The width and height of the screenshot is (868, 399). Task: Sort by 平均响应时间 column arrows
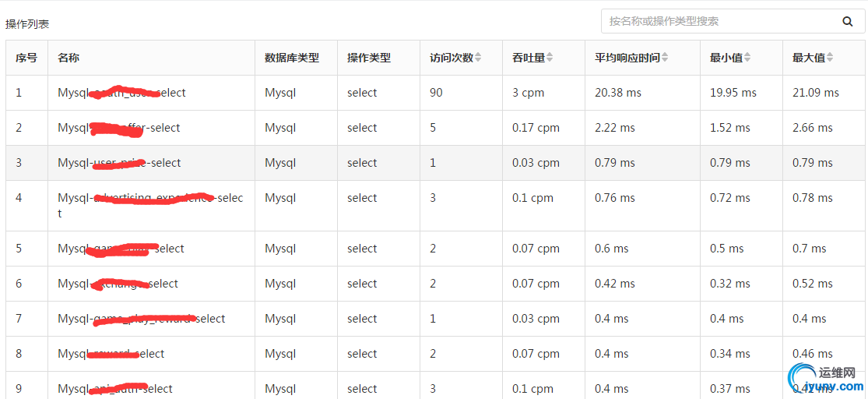665,57
